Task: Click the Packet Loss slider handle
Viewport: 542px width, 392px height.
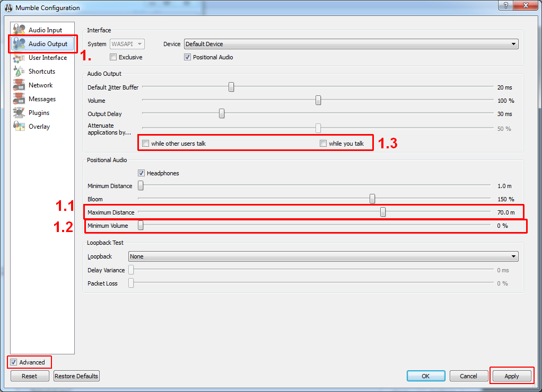Action: pos(131,283)
